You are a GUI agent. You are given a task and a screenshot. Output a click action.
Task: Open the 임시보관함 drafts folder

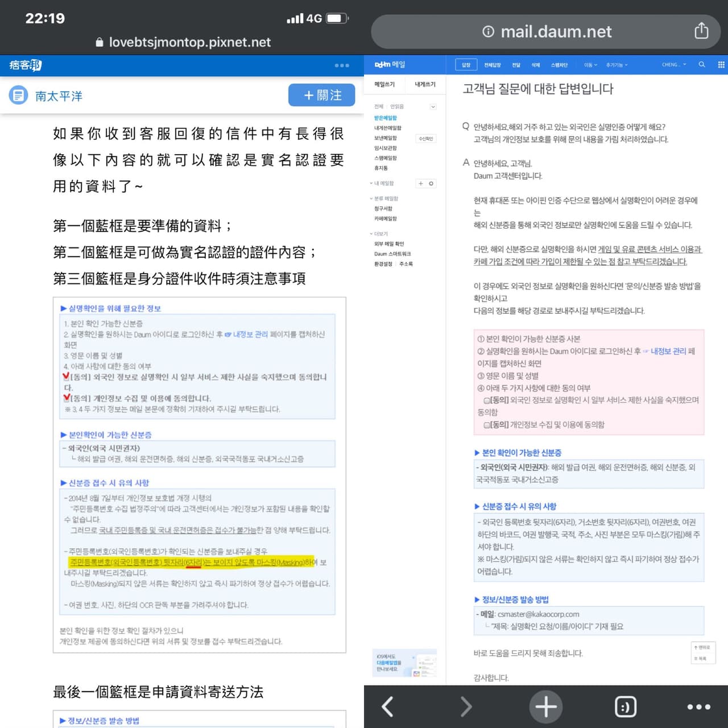(x=386, y=148)
